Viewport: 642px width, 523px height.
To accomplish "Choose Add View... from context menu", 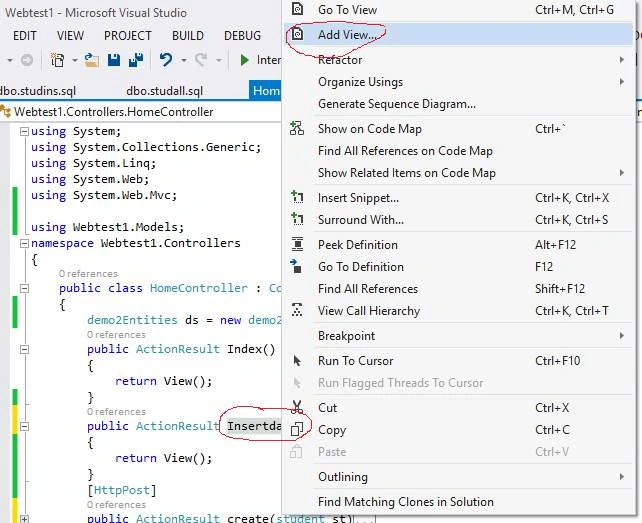I will click(x=459, y=34).
